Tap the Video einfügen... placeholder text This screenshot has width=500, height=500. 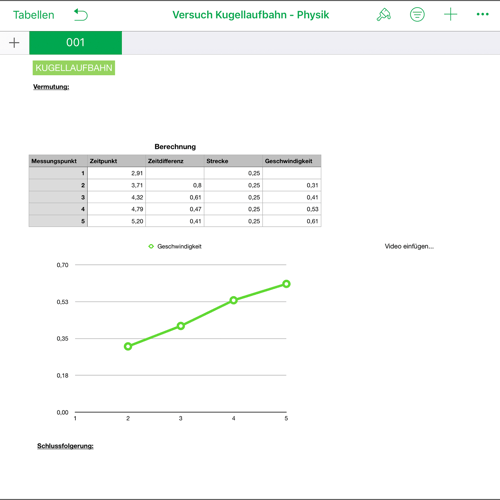409,246
